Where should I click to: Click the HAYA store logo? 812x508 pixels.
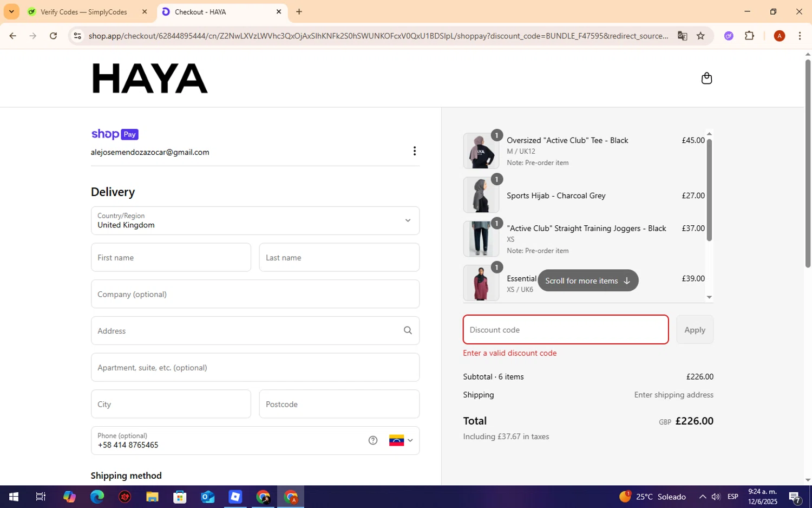pyautogui.click(x=150, y=79)
